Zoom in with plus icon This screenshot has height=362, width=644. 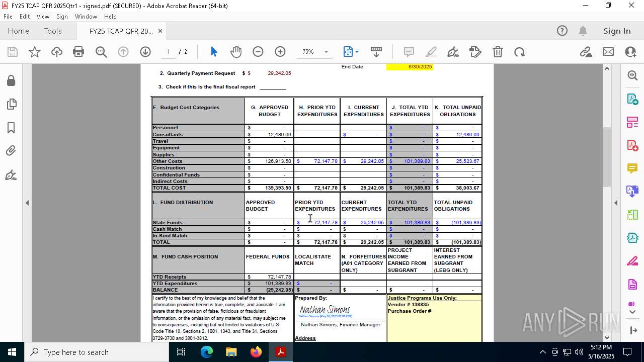(280, 52)
